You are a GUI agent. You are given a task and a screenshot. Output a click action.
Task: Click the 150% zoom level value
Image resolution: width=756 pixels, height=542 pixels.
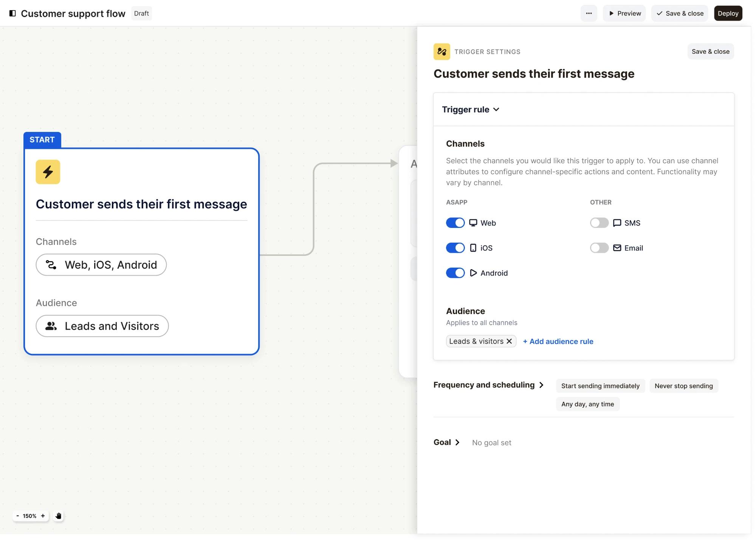[x=29, y=516]
